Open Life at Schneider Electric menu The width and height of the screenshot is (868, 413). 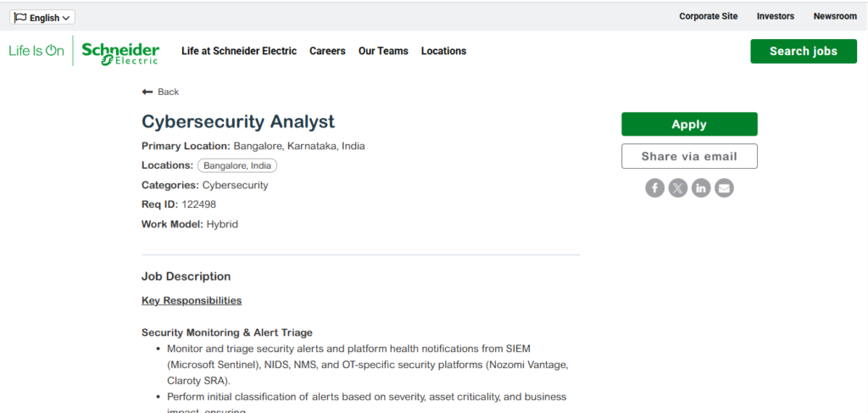pos(239,51)
